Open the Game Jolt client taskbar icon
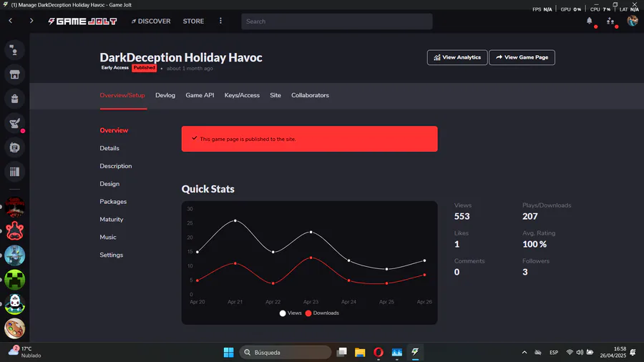The height and width of the screenshot is (362, 644). pos(415,352)
